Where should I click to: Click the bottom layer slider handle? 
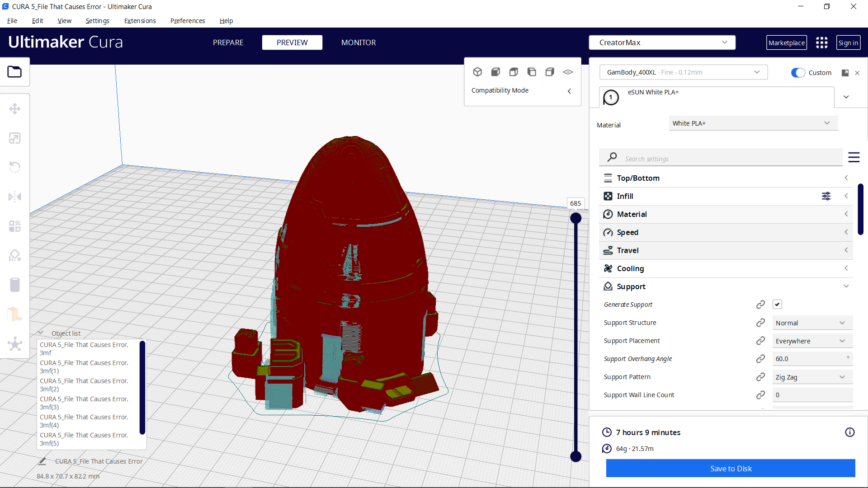tap(576, 456)
